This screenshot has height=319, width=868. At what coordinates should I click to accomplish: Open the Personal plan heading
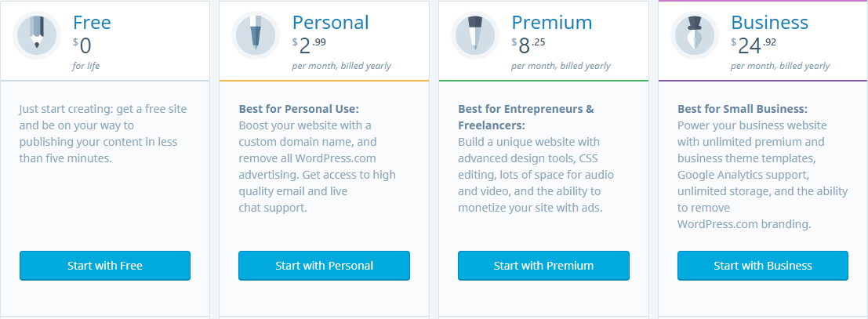click(x=330, y=23)
